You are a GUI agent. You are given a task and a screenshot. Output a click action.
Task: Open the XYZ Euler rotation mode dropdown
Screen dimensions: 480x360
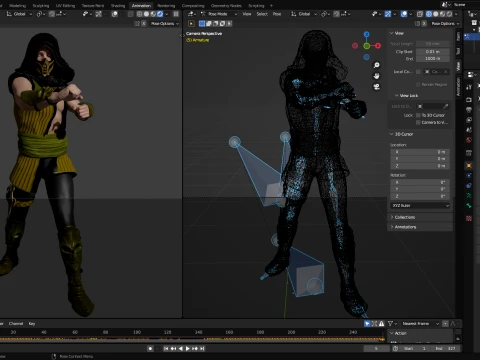(420, 206)
